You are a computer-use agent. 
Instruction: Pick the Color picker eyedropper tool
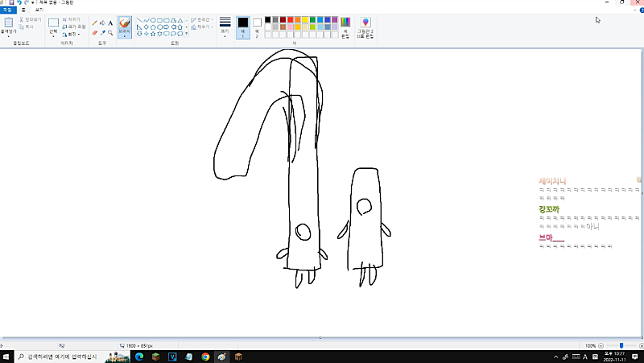pyautogui.click(x=102, y=33)
